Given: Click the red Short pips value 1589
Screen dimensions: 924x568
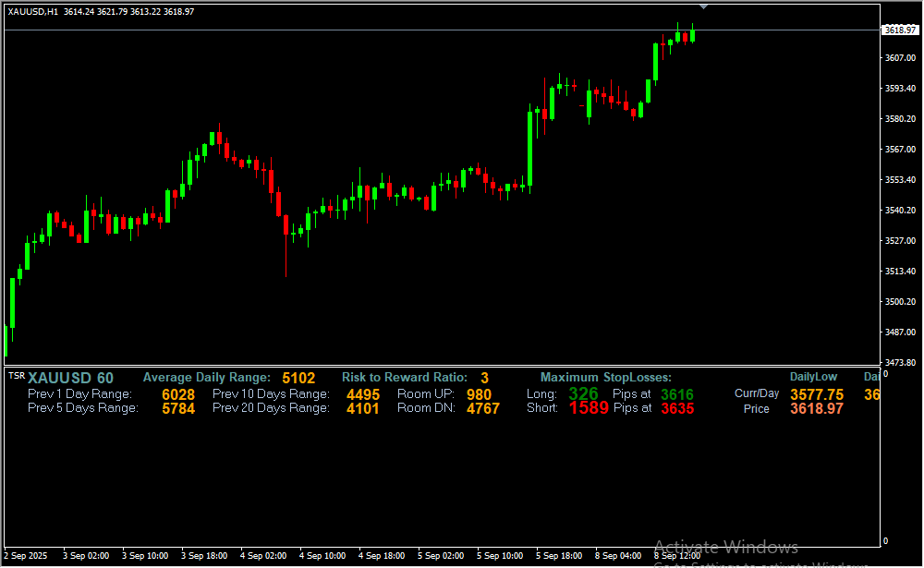Looking at the screenshot, I should tap(589, 408).
